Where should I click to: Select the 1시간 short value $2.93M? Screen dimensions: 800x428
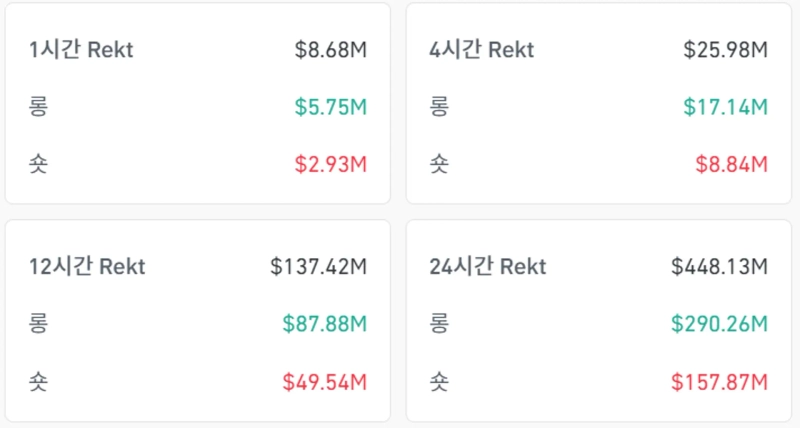pos(331,164)
